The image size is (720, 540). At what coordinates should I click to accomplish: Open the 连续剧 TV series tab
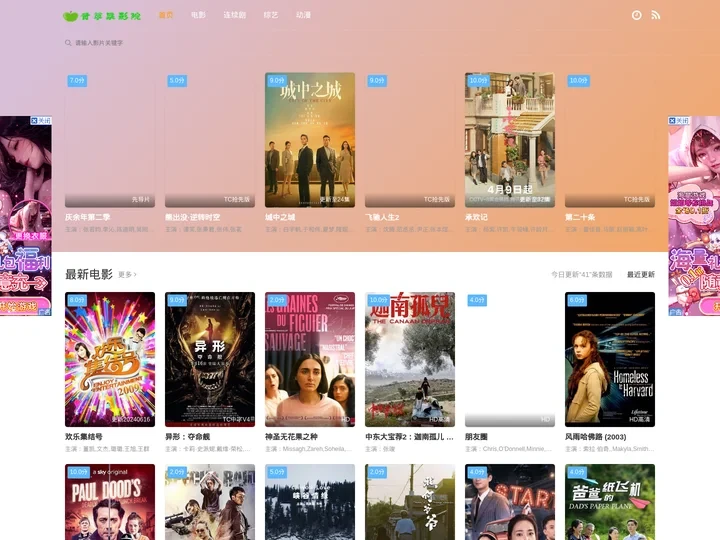tap(235, 15)
